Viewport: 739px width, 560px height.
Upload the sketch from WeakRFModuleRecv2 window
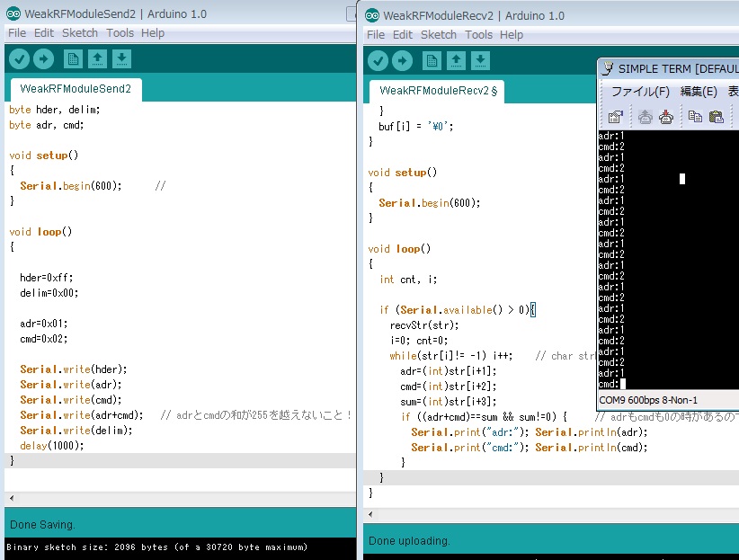pyautogui.click(x=403, y=61)
